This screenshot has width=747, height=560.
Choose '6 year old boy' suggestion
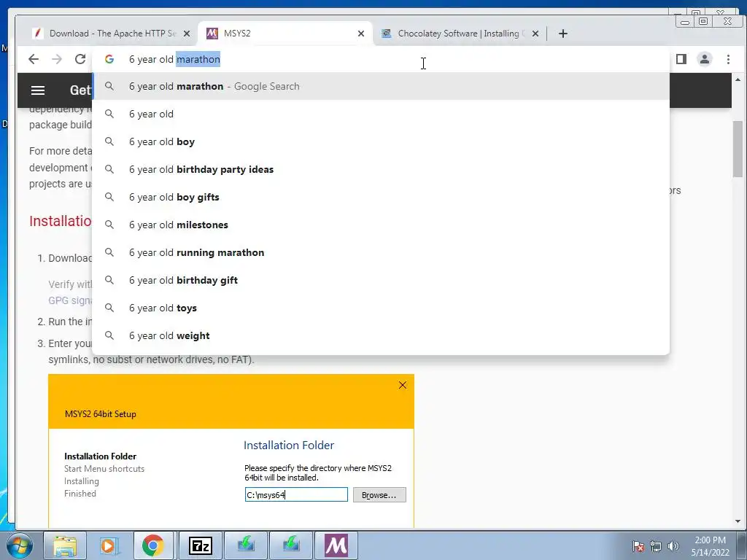pos(381,141)
